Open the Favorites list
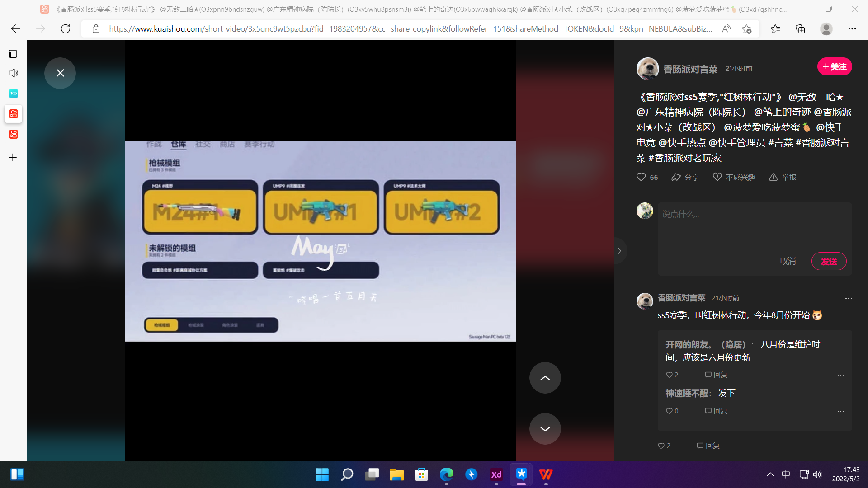868x488 pixels. click(x=775, y=29)
